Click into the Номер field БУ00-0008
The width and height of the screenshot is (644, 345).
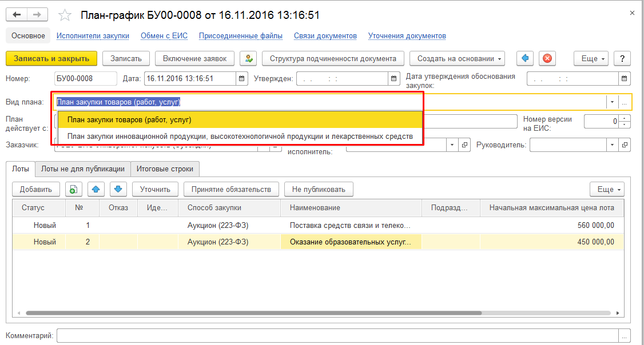85,78
